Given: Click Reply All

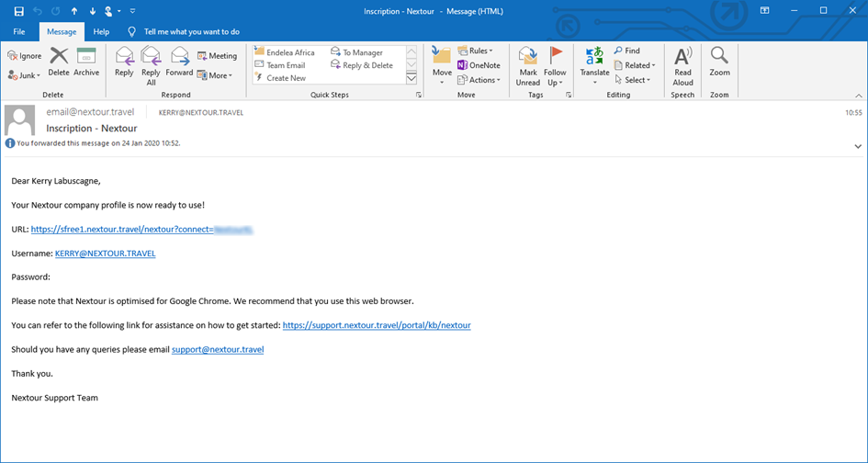Looking at the screenshot, I should click(151, 66).
